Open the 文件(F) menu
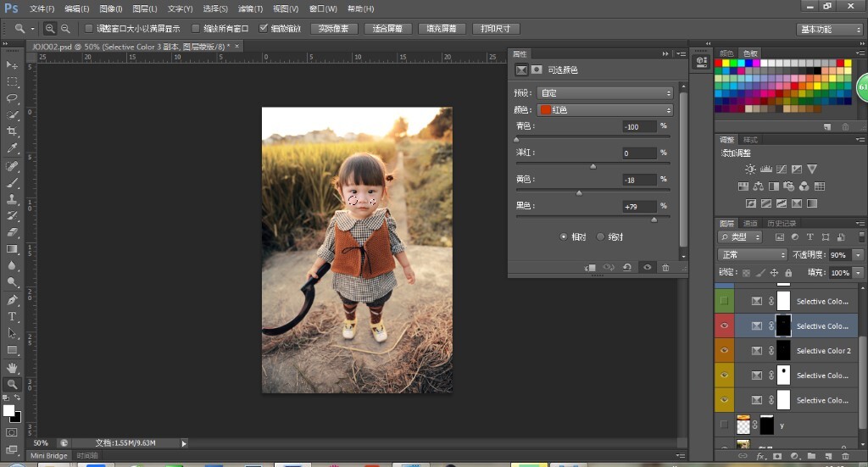This screenshot has width=868, height=467. 42,8
